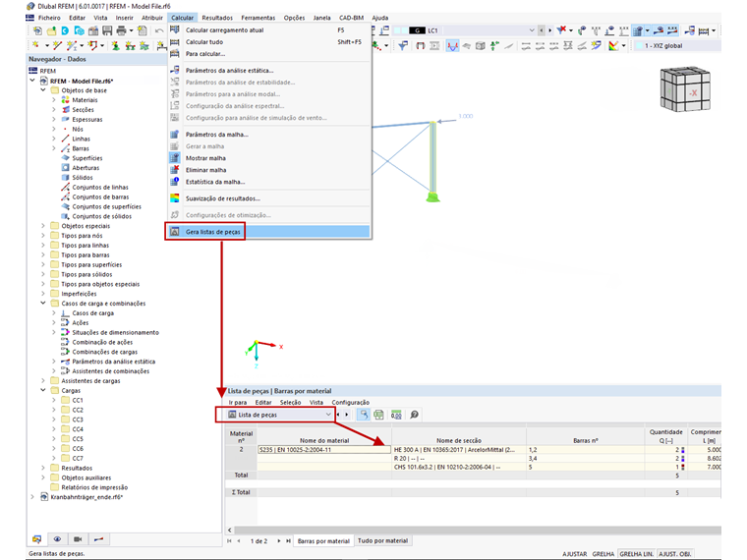Open the Resultados menu

217,18
